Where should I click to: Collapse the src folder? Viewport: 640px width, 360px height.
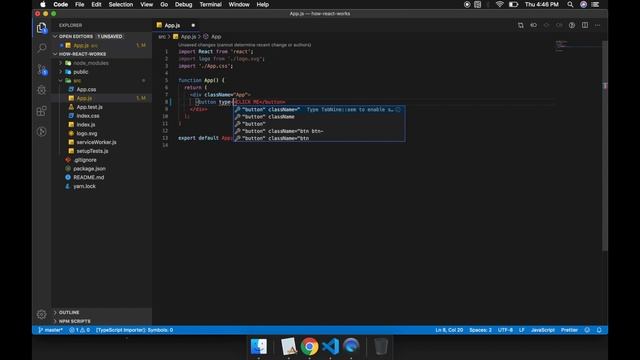pyautogui.click(x=77, y=81)
